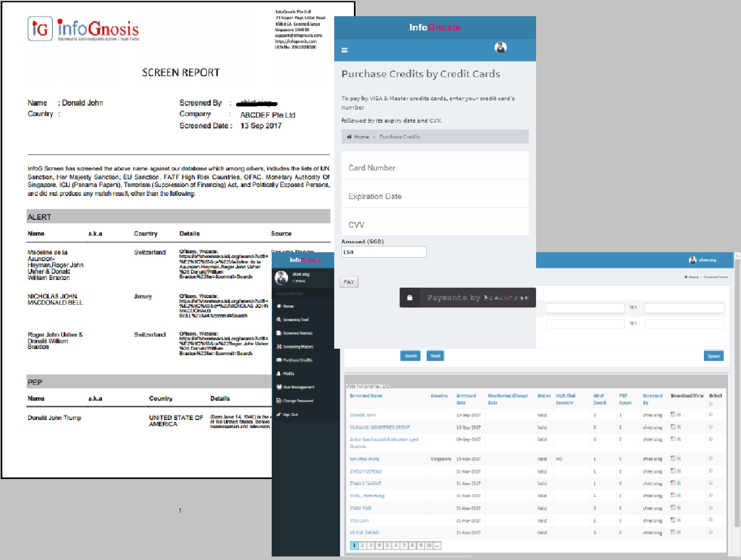Tick the checkbox for YA NAHSI INDUSTRIES GROUP
Image resolution: width=741 pixels, height=560 pixels.
click(x=711, y=427)
